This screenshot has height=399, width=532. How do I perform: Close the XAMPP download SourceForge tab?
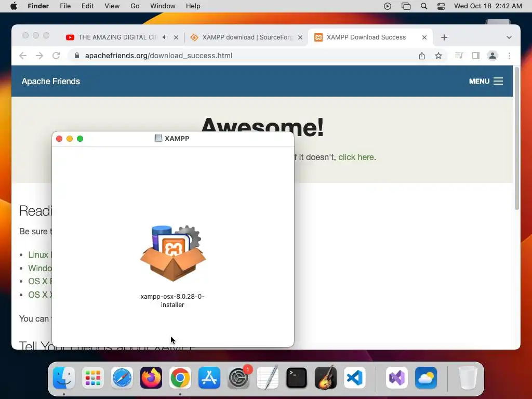[300, 37]
